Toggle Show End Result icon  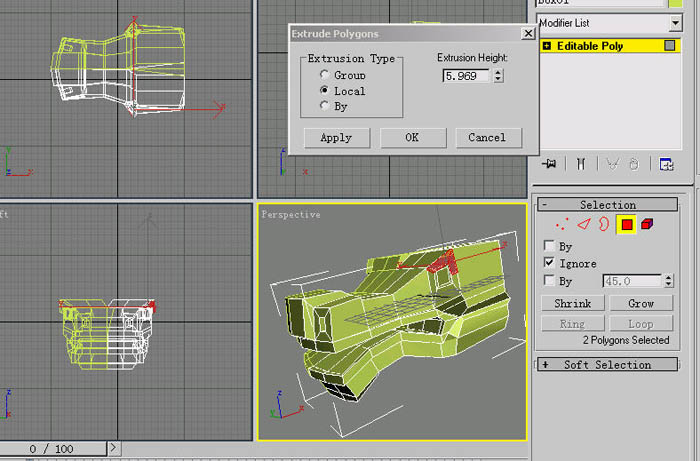click(581, 164)
